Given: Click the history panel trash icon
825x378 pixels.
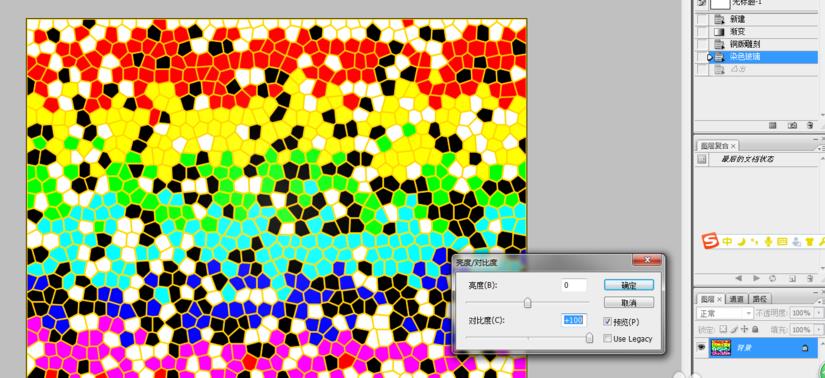Looking at the screenshot, I should click(810, 125).
